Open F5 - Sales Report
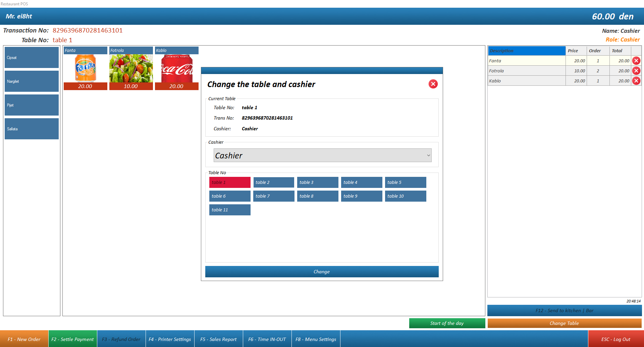This screenshot has height=347, width=644. [x=218, y=339]
